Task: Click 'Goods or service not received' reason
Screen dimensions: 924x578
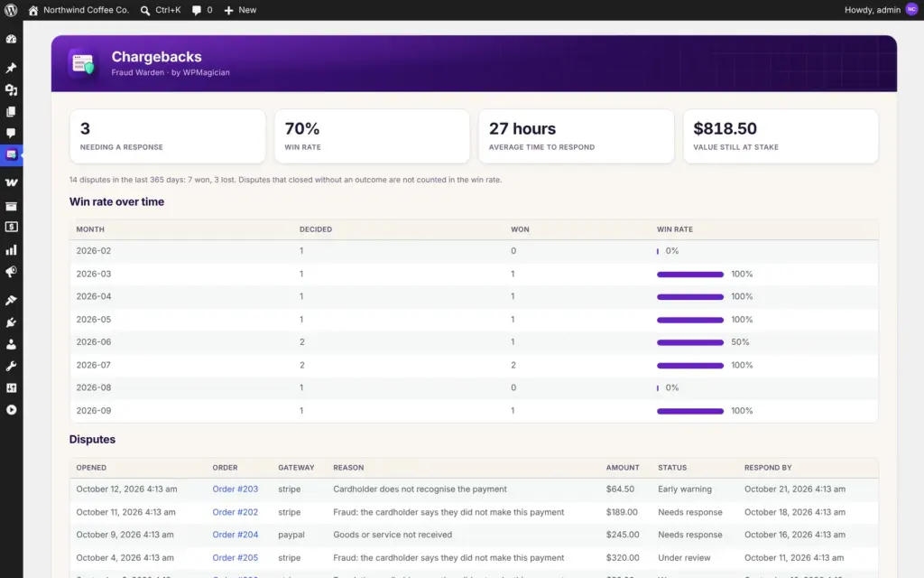Action: [x=393, y=535]
